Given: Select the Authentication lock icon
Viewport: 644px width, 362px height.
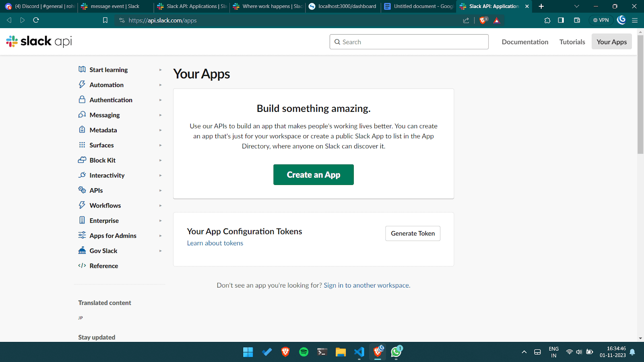Looking at the screenshot, I should pyautogui.click(x=82, y=99).
